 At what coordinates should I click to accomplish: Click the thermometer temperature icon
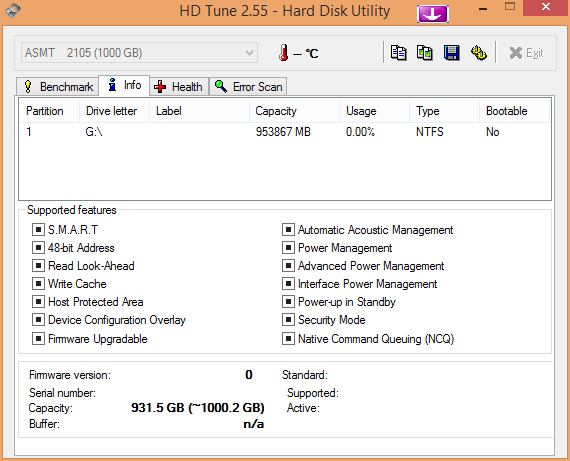[x=284, y=53]
